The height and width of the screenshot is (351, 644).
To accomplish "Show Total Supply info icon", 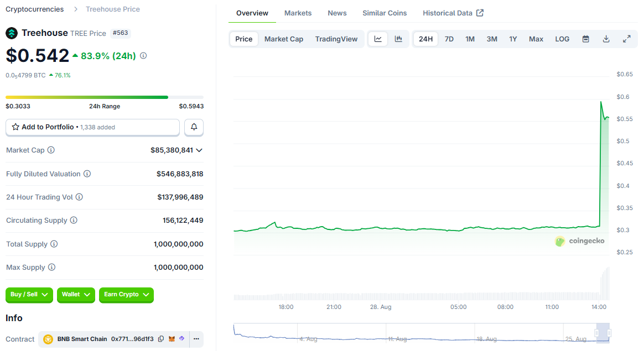I will tap(54, 244).
